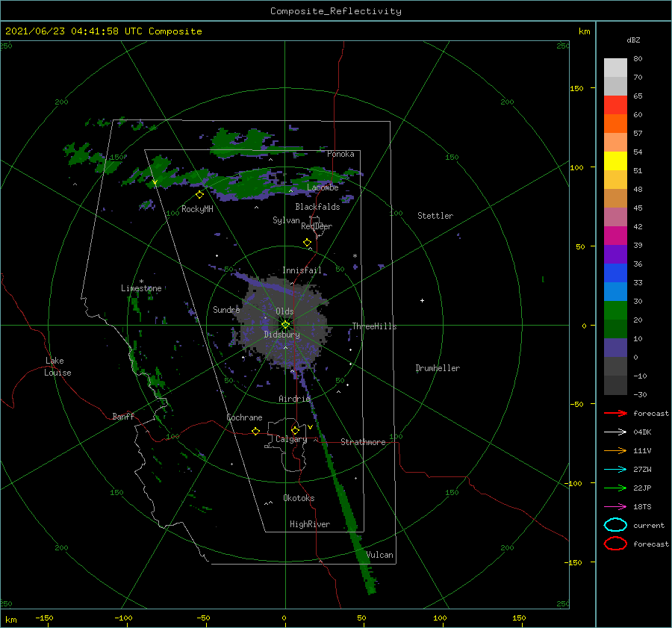Image resolution: width=672 pixels, height=628 pixels.
Task: Click the Olds label near radar center
Action: (284, 311)
